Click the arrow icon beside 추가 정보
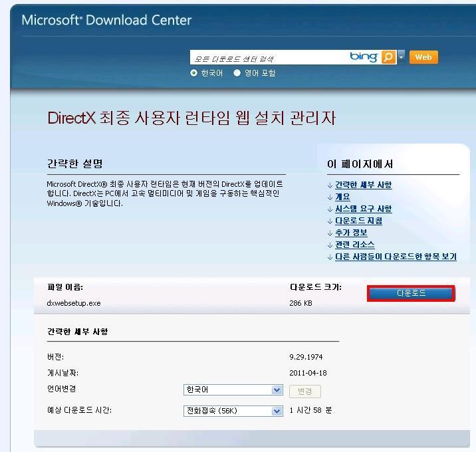 click(330, 233)
